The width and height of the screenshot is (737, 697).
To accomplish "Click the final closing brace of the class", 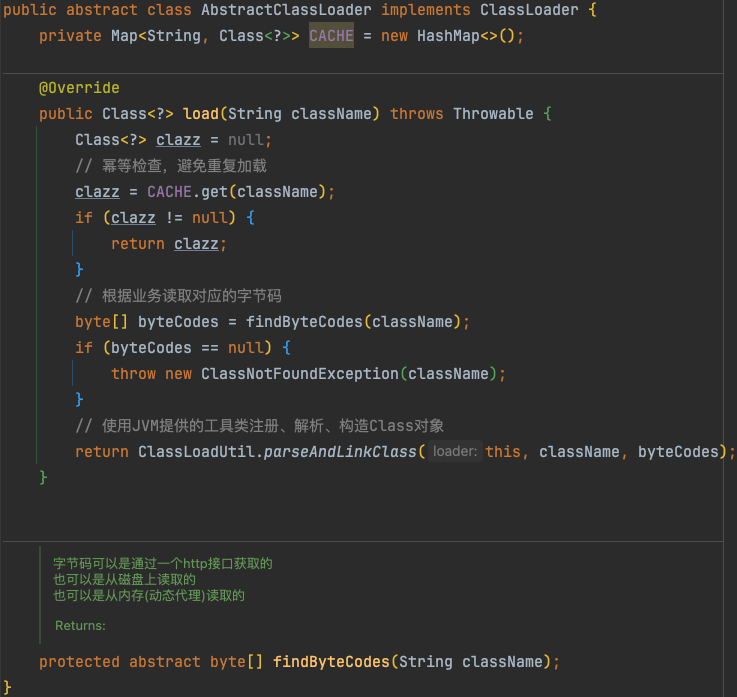I will click(x=7, y=687).
